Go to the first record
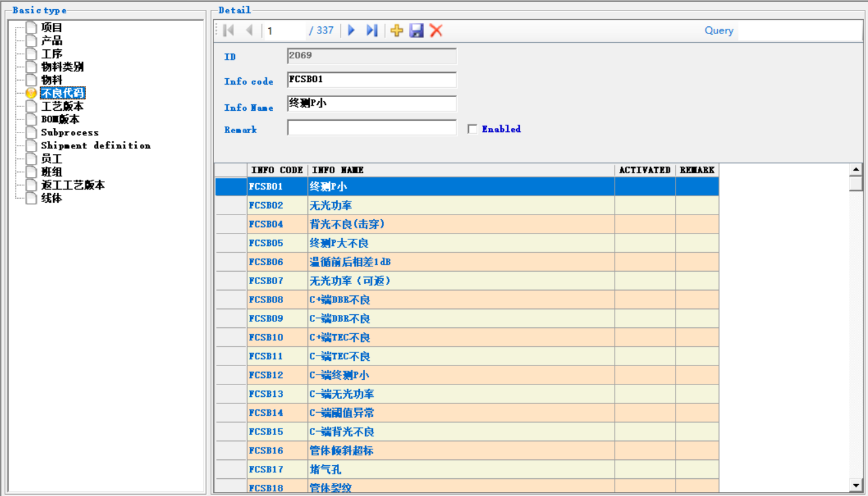 [x=228, y=30]
